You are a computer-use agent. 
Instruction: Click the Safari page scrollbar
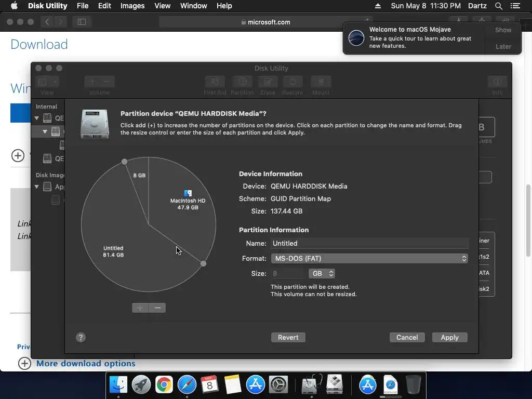point(528,220)
